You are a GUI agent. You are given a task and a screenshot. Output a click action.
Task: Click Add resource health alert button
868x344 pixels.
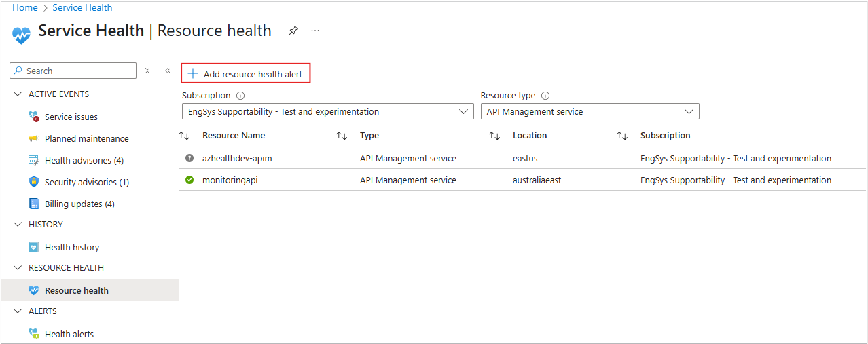(x=245, y=74)
